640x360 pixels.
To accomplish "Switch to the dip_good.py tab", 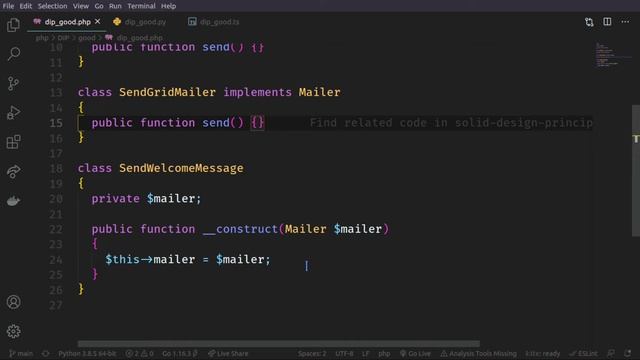I will (x=141, y=22).
